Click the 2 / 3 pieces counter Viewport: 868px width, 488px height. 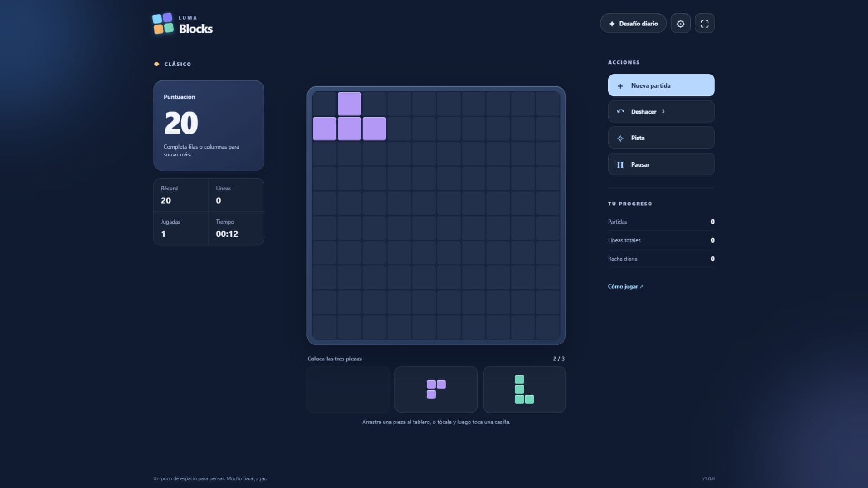(x=559, y=359)
